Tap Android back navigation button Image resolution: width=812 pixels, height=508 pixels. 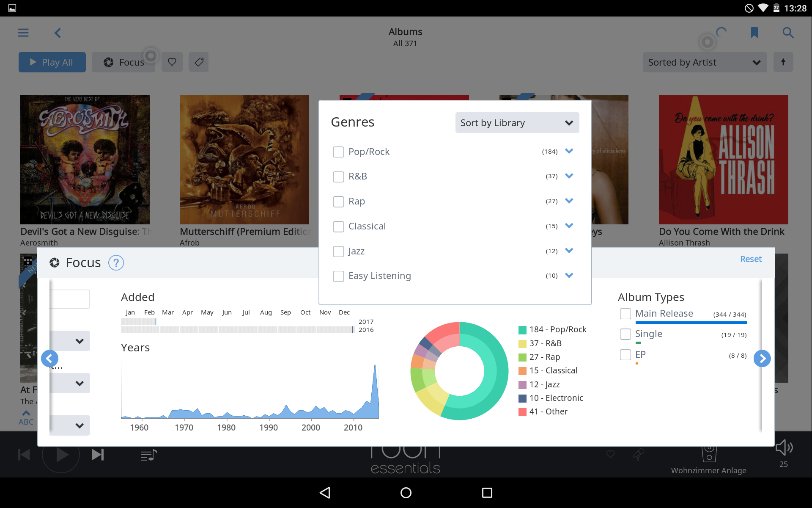click(325, 493)
